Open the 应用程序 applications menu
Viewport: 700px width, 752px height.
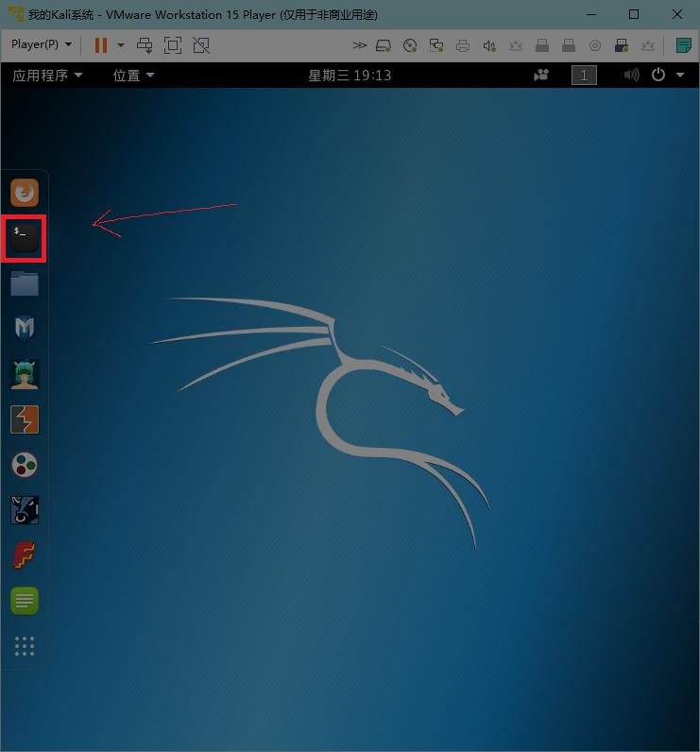coord(47,76)
